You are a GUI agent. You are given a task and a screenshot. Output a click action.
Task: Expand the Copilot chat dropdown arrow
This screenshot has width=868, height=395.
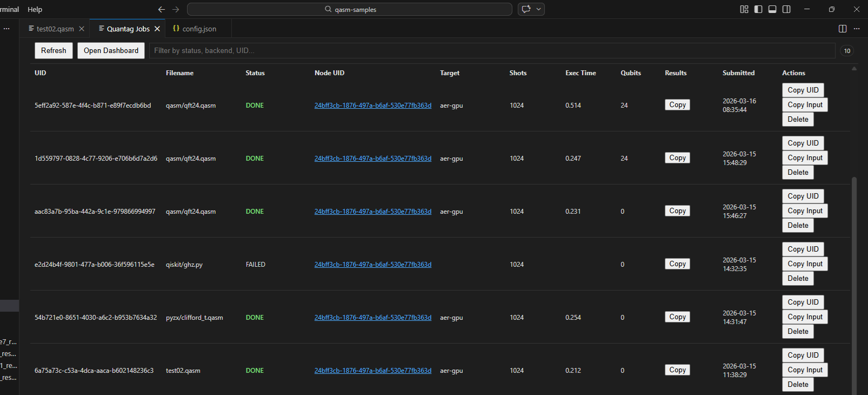pyautogui.click(x=538, y=9)
